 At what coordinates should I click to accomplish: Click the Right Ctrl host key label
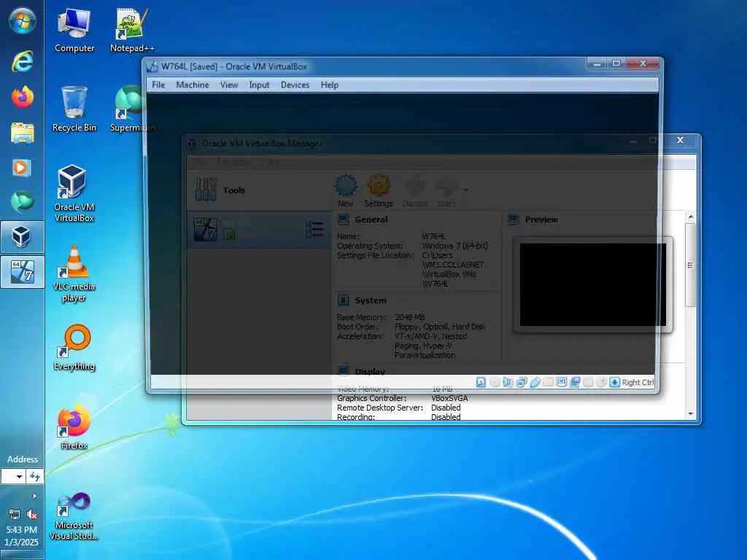[638, 382]
